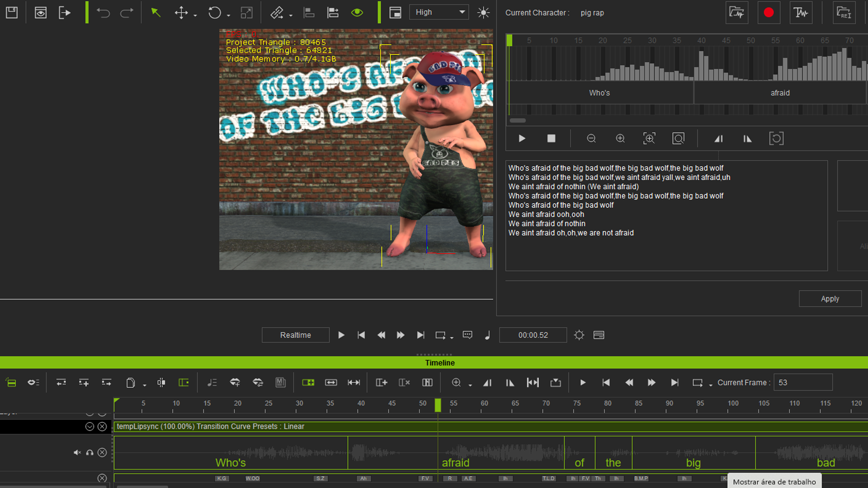Close the tempLipsync track with X icon
The height and width of the screenshot is (488, 868).
click(x=102, y=427)
